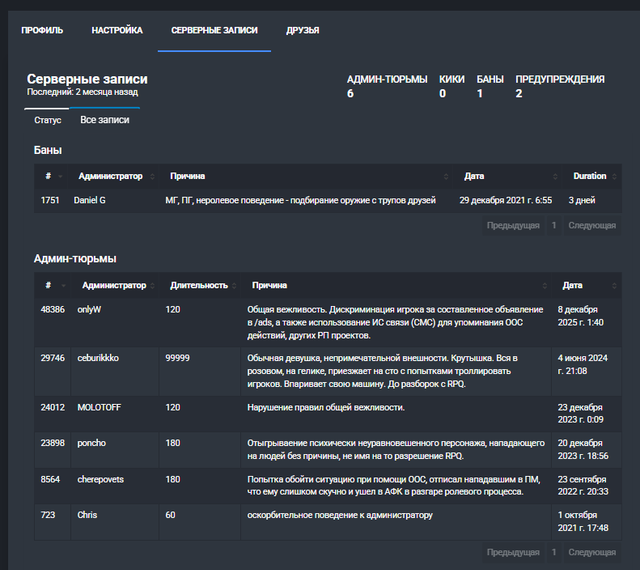The width and height of the screenshot is (640, 570).
Task: Click date 4 июня 2024 г. 21:08
Action: pyautogui.click(x=583, y=365)
